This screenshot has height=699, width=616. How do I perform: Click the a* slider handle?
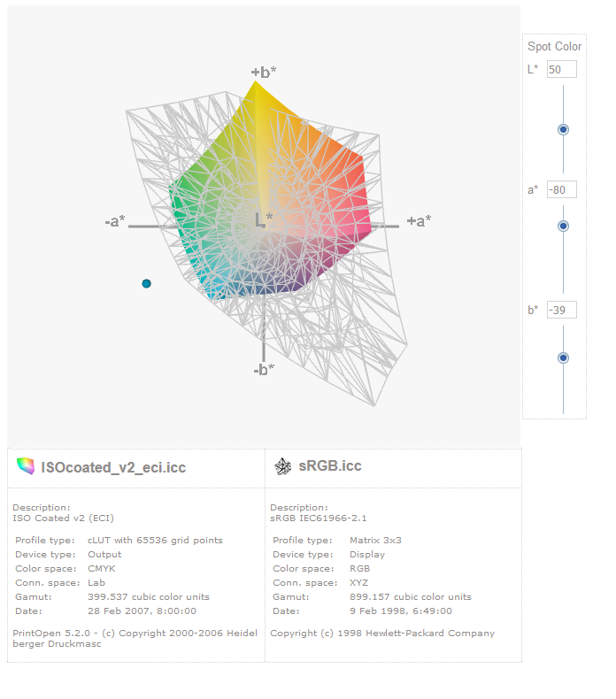point(564,226)
